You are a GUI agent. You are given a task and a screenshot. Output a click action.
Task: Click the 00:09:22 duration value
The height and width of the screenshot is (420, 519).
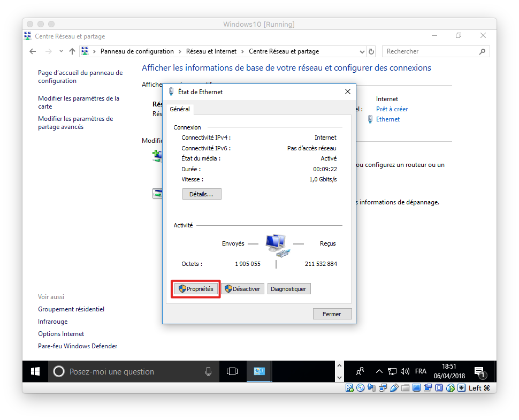pyautogui.click(x=325, y=169)
